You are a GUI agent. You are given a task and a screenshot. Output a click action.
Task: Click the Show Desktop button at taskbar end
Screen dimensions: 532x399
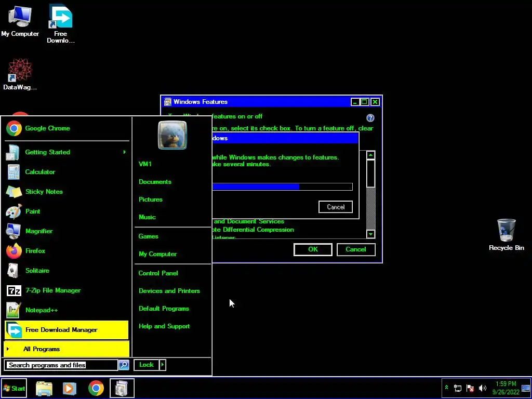(x=526, y=388)
